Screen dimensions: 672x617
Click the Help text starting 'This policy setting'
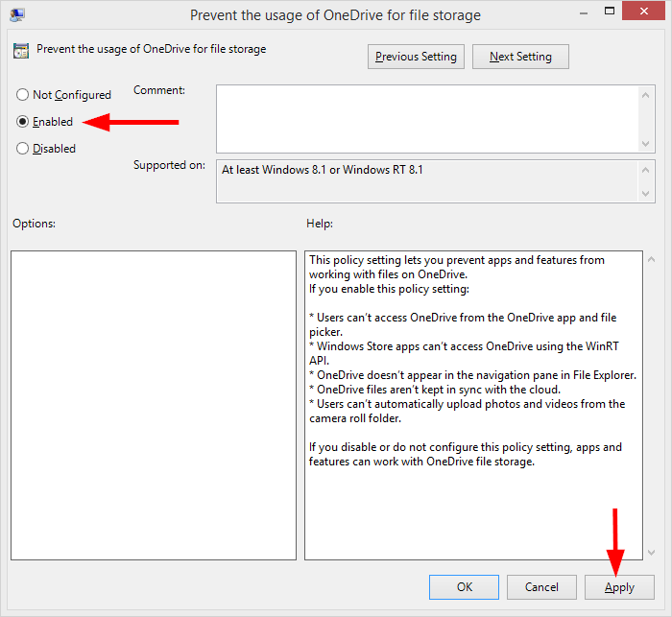(x=457, y=267)
